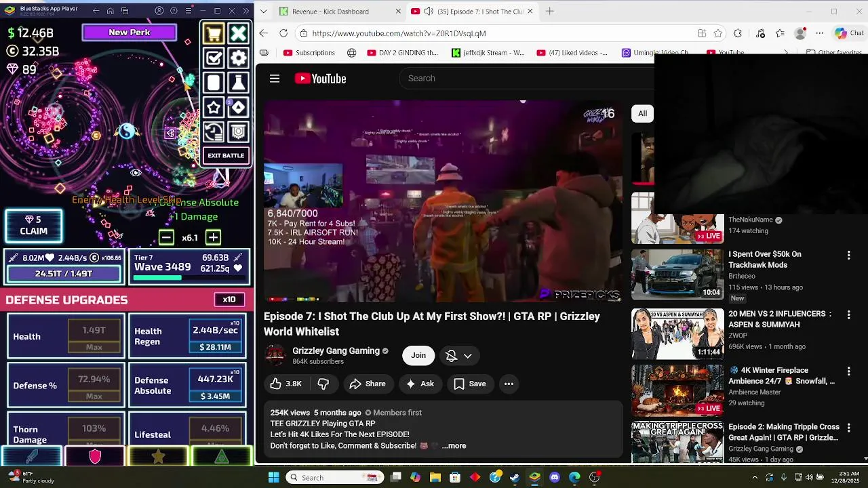Screen dimensions: 868x488
Task: Open the lab flask icon in game
Action: 238,83
